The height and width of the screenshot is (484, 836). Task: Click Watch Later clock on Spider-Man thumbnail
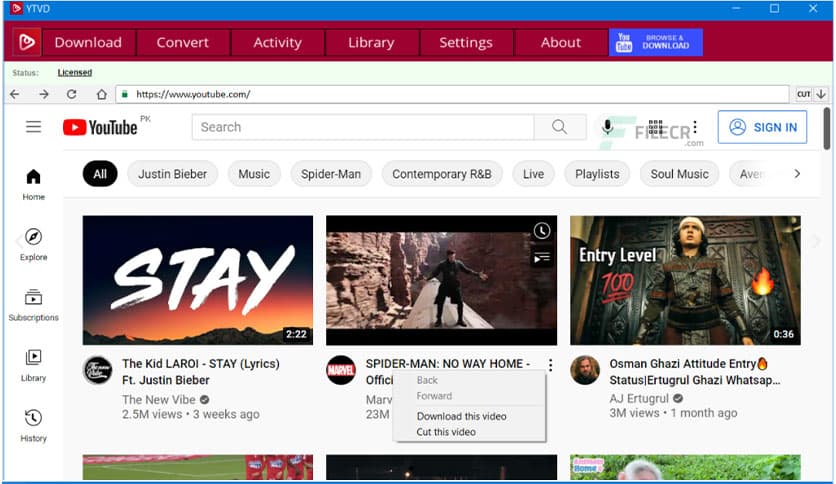click(541, 231)
